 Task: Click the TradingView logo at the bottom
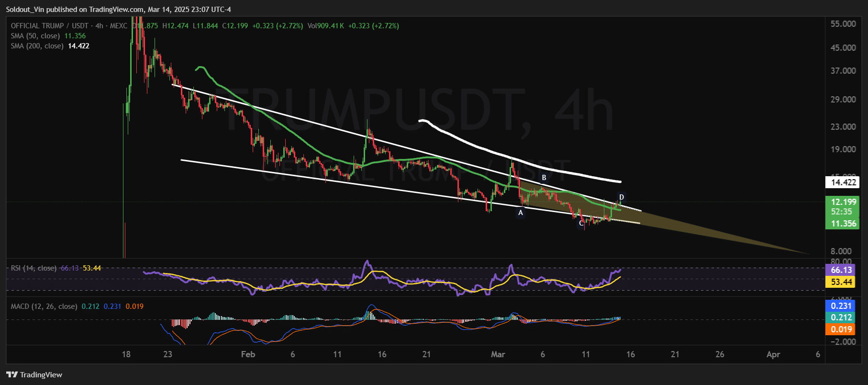(x=34, y=374)
